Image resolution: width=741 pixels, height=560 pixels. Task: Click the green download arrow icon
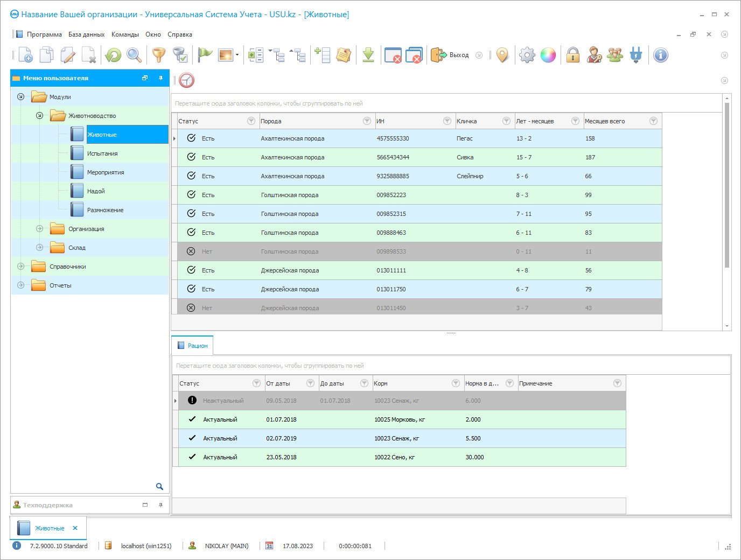point(368,55)
